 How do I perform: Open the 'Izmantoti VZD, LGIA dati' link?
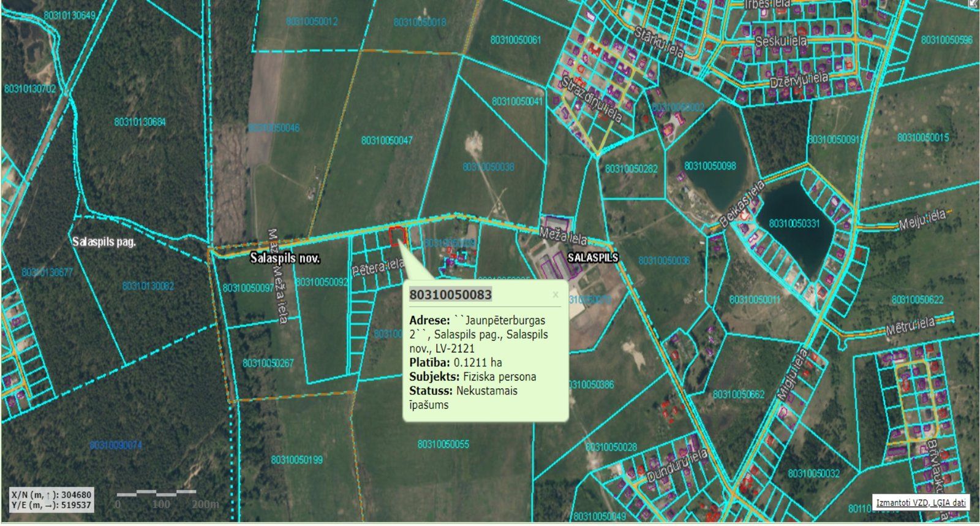point(921,503)
